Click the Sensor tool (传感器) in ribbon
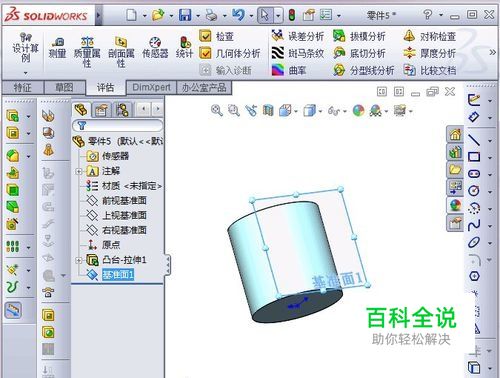This screenshot has height=378, width=500. [x=155, y=48]
